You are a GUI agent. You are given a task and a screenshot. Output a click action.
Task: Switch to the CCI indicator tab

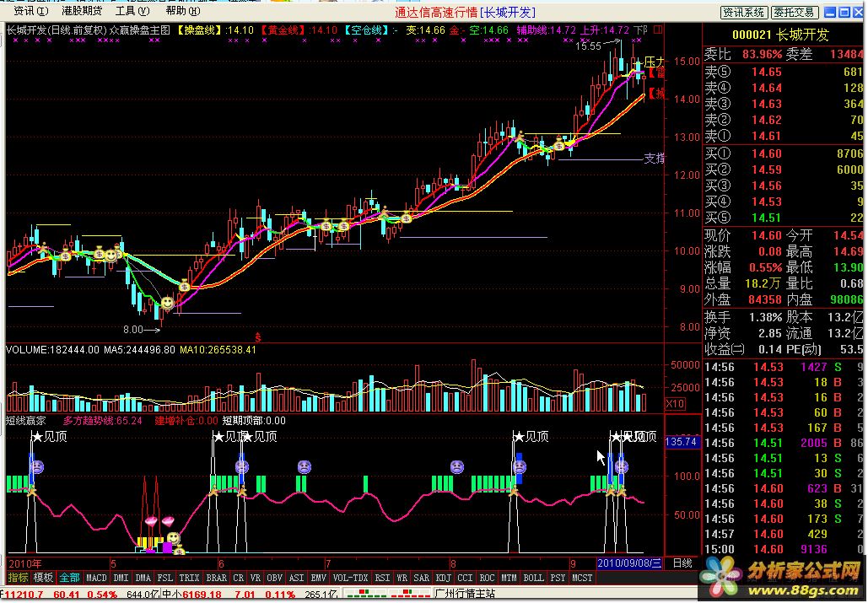pos(466,578)
